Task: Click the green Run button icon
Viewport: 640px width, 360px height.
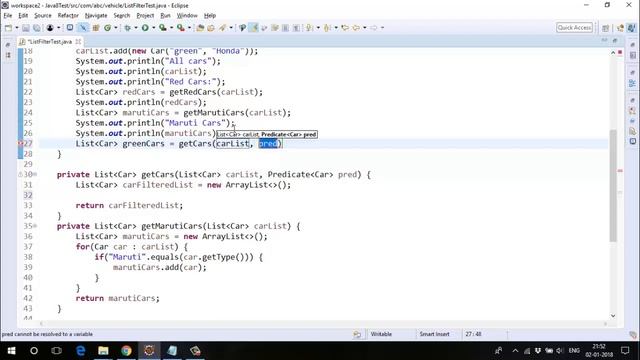Action: pos(145,28)
